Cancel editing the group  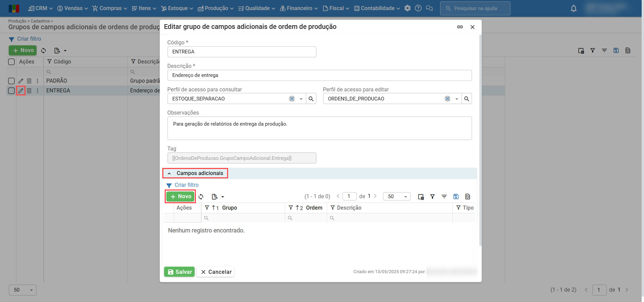point(216,272)
